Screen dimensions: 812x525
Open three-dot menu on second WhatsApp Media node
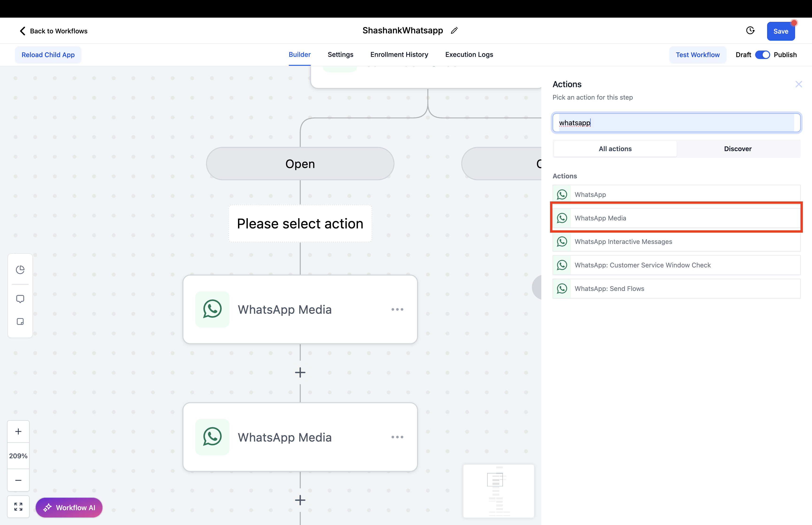tap(397, 437)
